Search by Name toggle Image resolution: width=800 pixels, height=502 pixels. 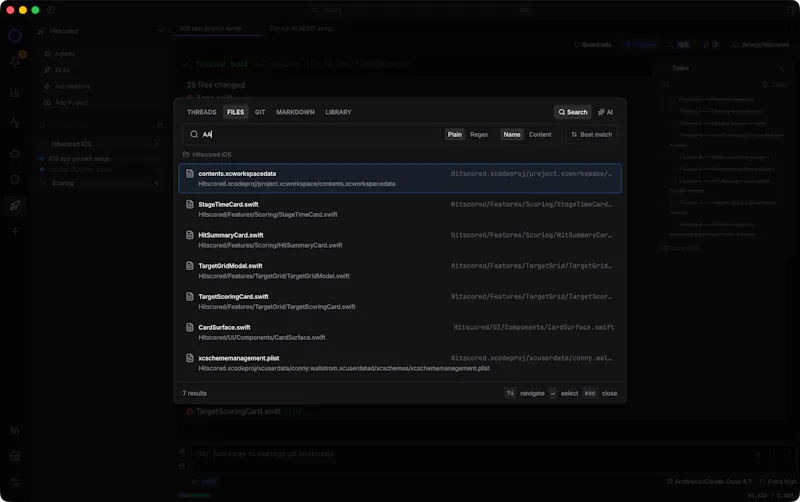512,135
